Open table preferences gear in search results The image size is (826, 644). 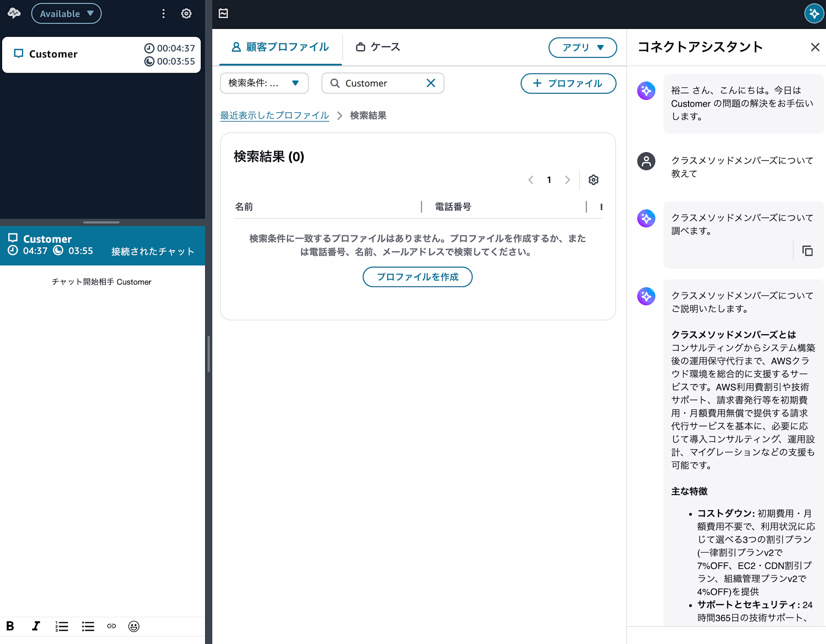593,180
